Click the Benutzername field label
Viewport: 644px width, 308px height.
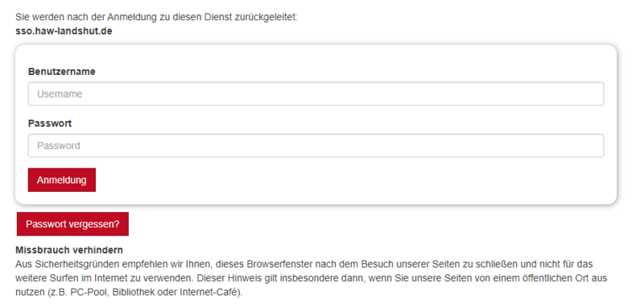pos(62,72)
